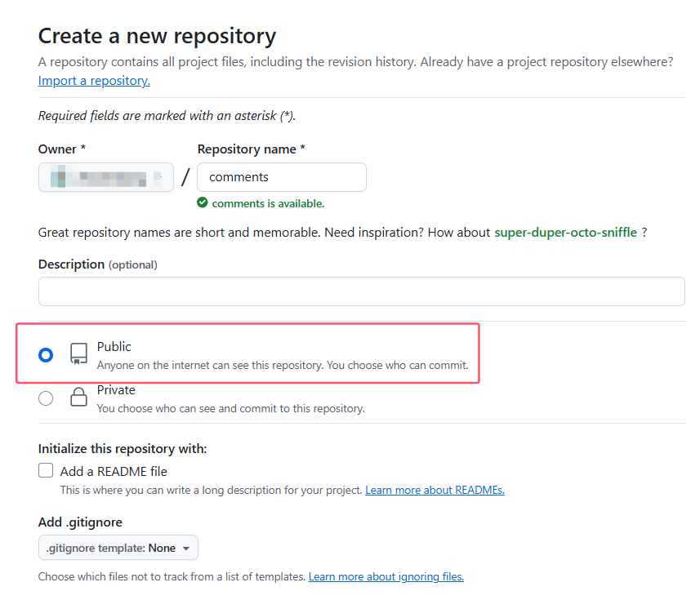
Task: Open Learn more about READMEs link
Action: click(435, 491)
